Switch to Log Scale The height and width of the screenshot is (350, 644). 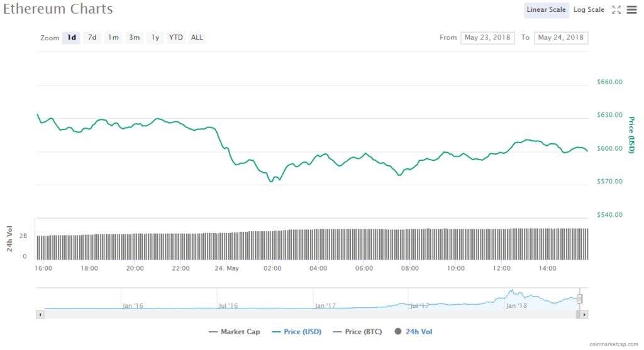(589, 9)
